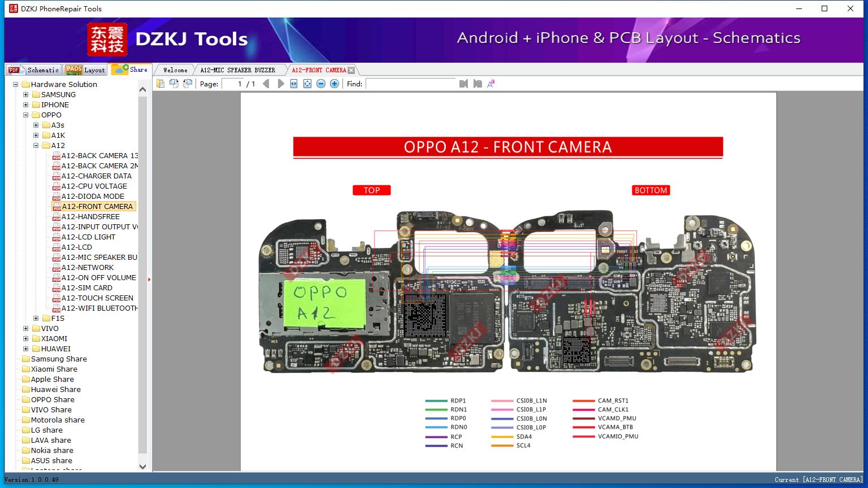
Task: Click the PDF icon beside A12-SIM CARD
Action: pos(57,288)
